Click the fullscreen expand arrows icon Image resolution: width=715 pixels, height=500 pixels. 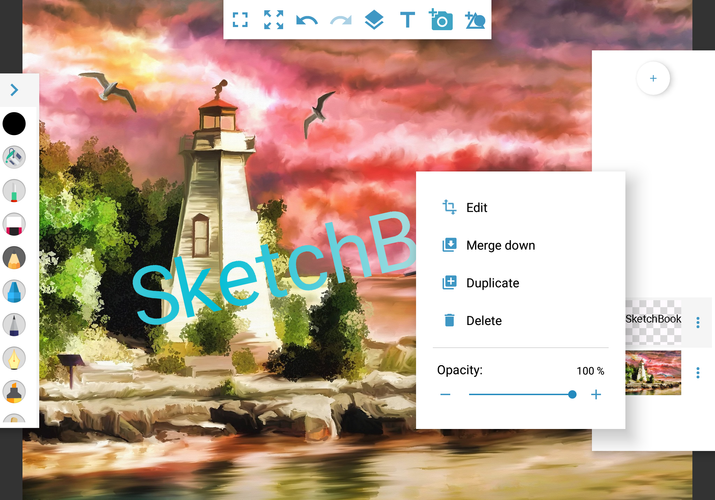[274, 20]
